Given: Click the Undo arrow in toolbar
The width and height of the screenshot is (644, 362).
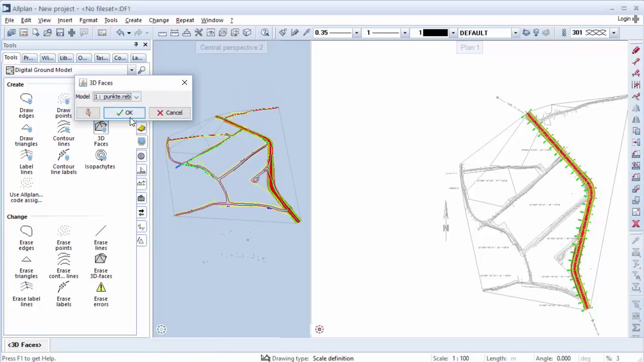Looking at the screenshot, I should click(x=120, y=33).
